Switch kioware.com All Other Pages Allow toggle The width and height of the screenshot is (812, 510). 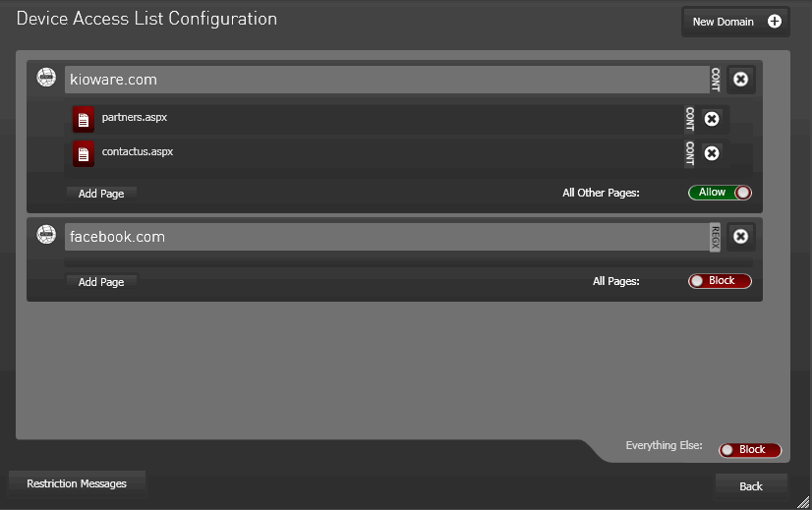click(x=720, y=193)
